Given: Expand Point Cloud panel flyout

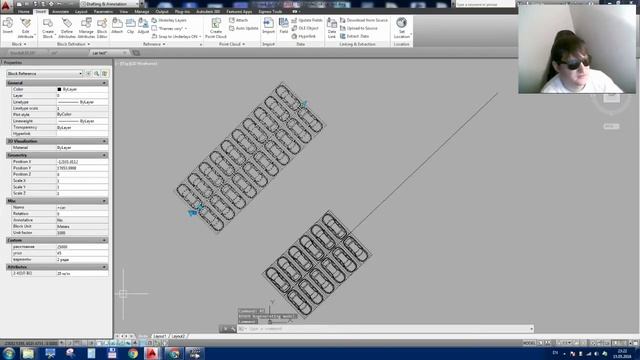Looking at the screenshot, I should [x=232, y=44].
